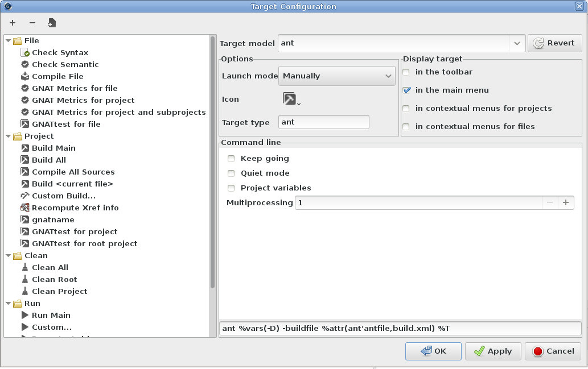
Task: Open the target Icon chooser dropdown
Action: click(x=291, y=99)
